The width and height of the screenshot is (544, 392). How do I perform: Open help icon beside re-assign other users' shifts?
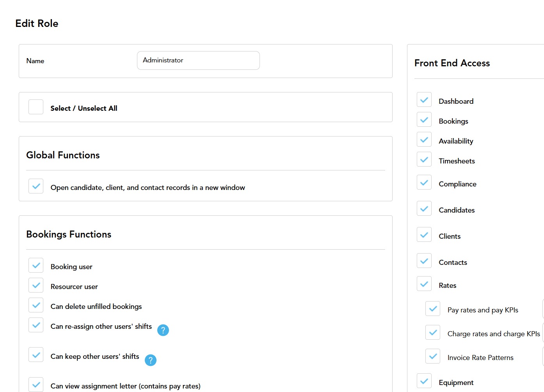163,330
